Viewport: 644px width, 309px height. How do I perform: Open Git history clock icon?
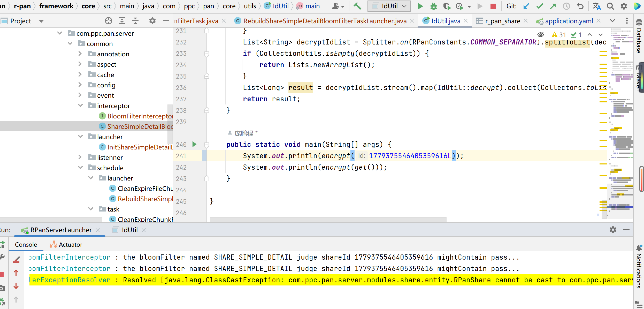(x=566, y=6)
